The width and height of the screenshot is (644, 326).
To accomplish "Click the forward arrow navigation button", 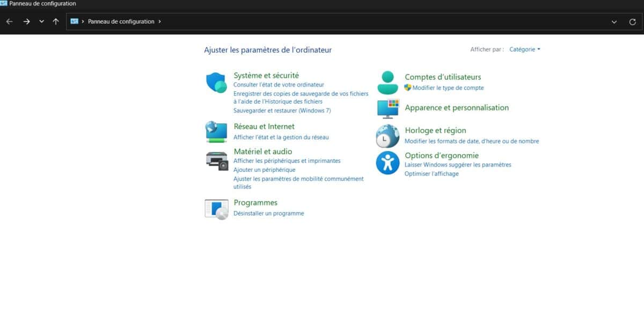I will point(26,21).
